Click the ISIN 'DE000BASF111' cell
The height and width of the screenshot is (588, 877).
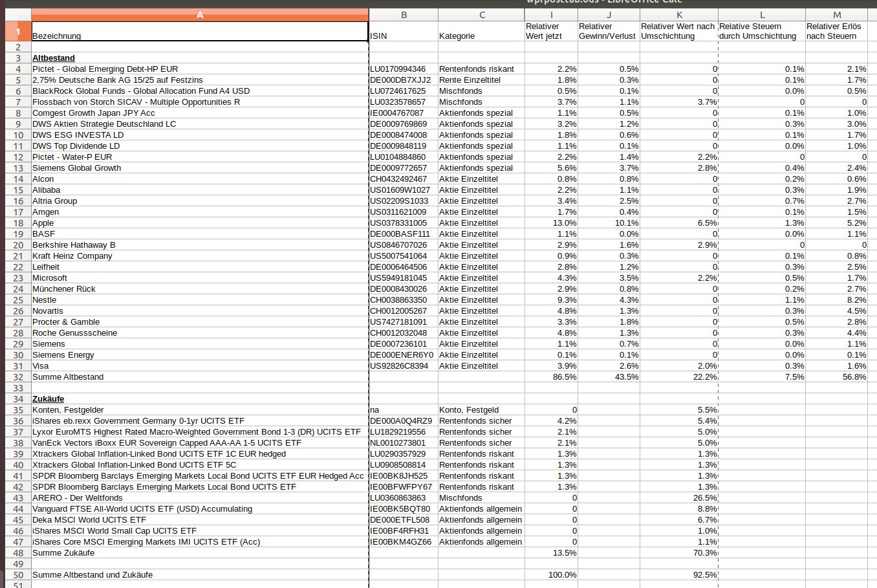(404, 234)
